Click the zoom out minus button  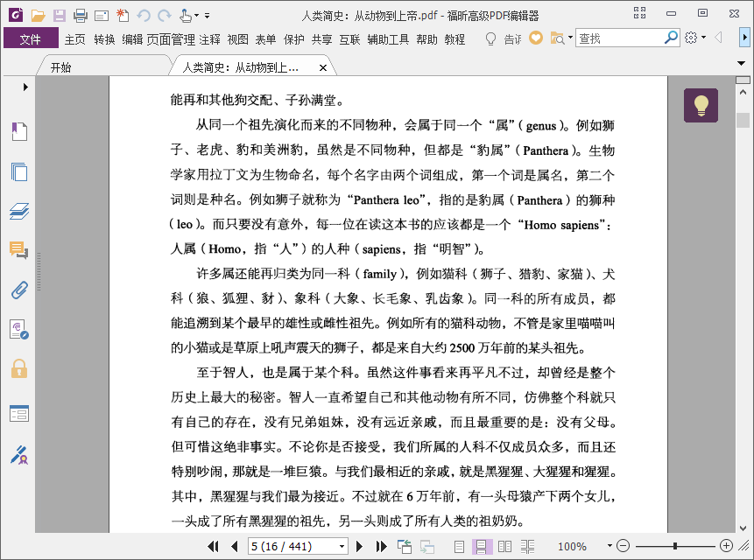[623, 546]
